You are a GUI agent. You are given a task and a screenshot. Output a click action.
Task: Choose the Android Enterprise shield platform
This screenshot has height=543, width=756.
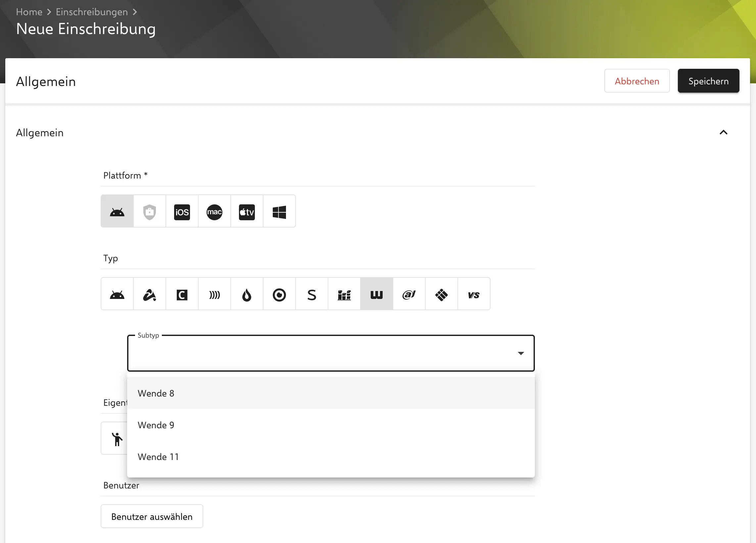(149, 212)
